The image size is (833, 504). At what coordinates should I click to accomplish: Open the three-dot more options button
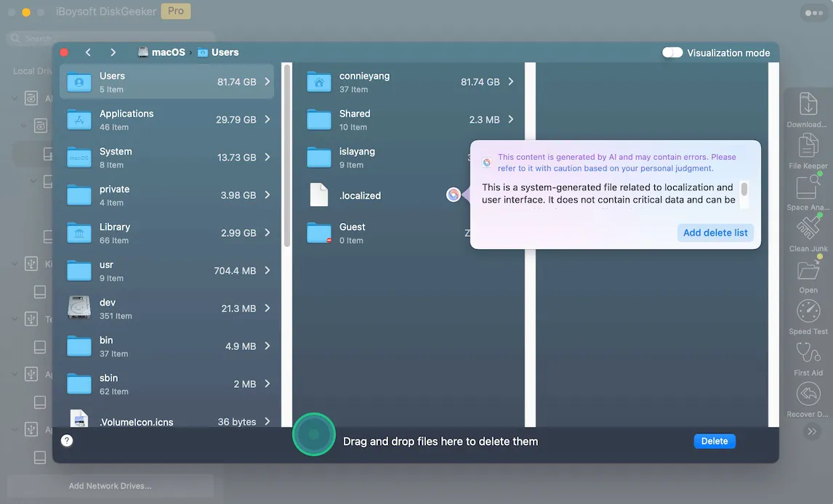(813, 13)
